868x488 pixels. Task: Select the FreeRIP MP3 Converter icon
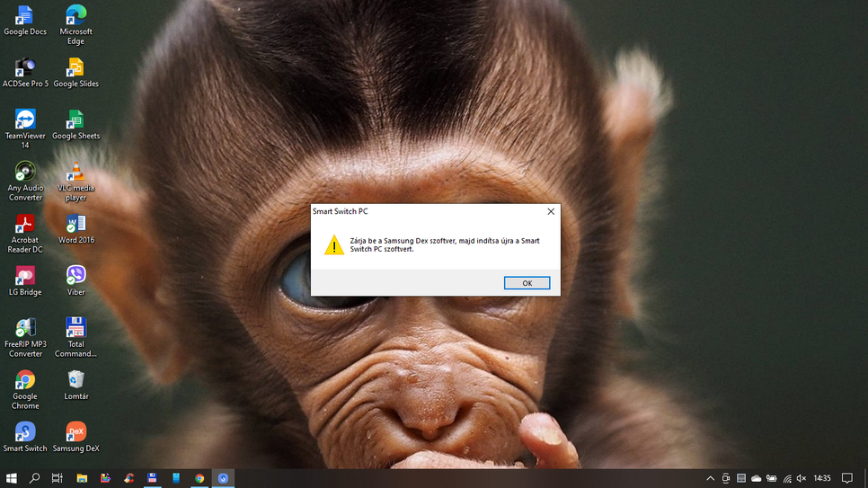tap(25, 337)
